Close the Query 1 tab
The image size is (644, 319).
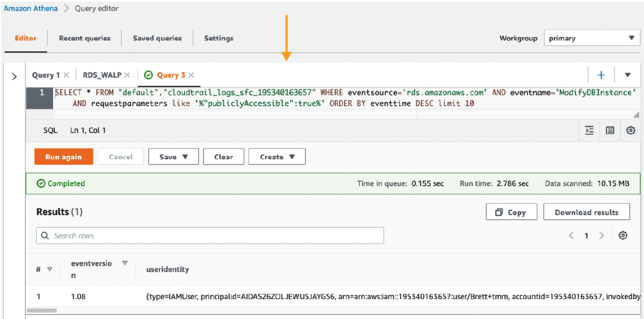coord(67,75)
